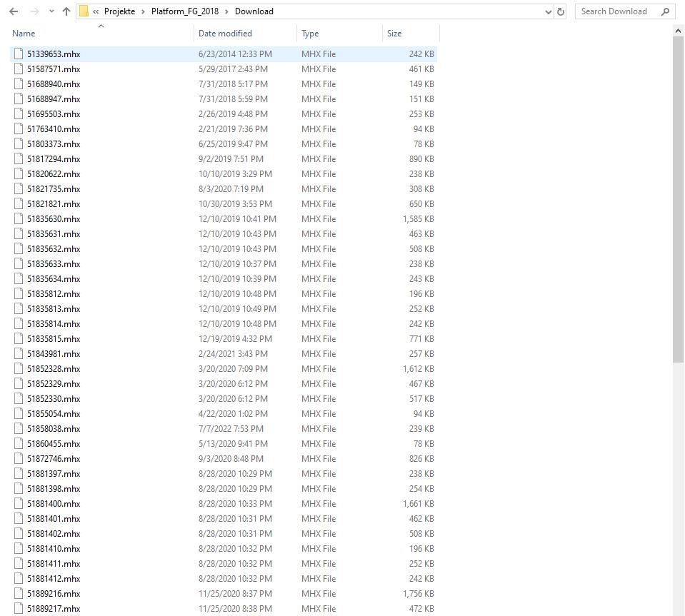Select file name 51881411.mhx
The width and height of the screenshot is (685, 616).
pos(54,564)
